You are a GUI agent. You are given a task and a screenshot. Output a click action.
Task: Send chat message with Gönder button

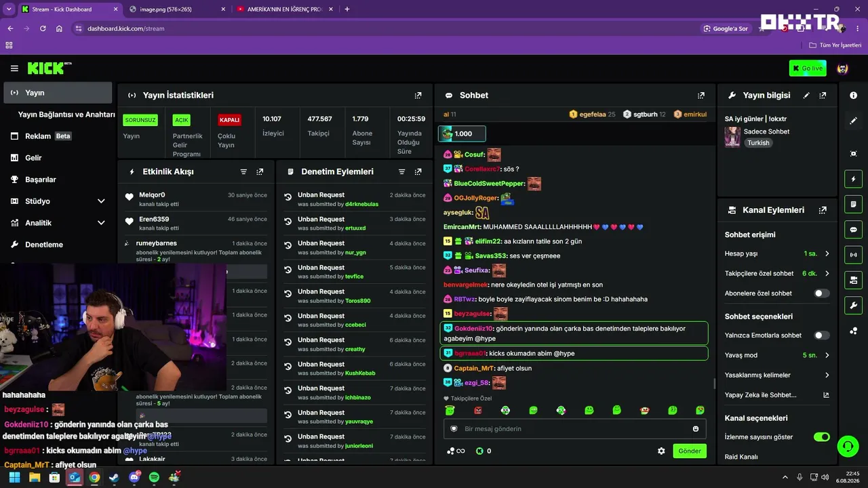coord(690,451)
